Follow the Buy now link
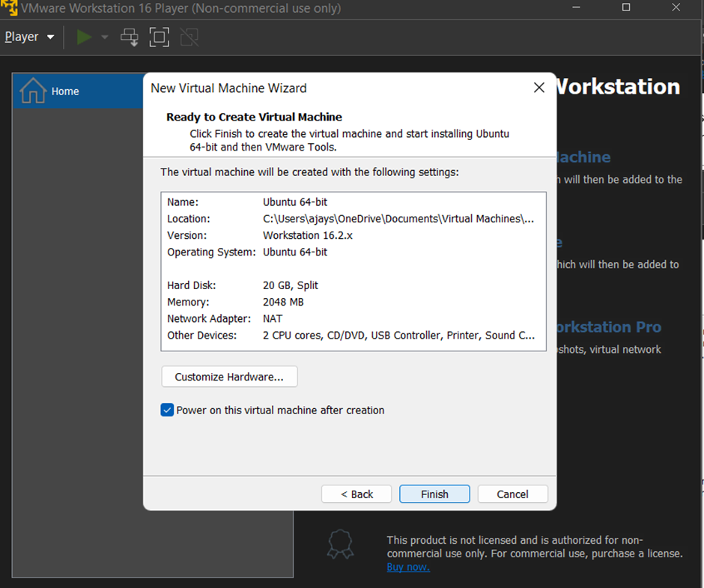The height and width of the screenshot is (588, 704). pyautogui.click(x=408, y=567)
